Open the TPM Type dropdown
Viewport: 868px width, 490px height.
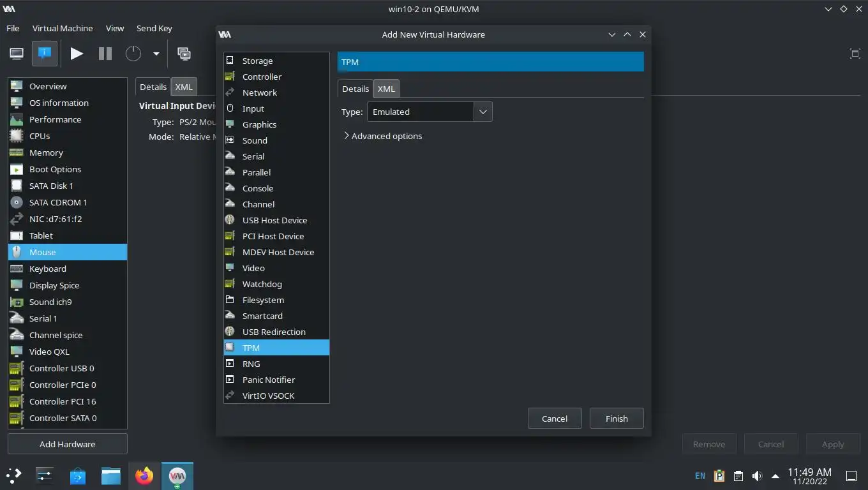coord(430,112)
